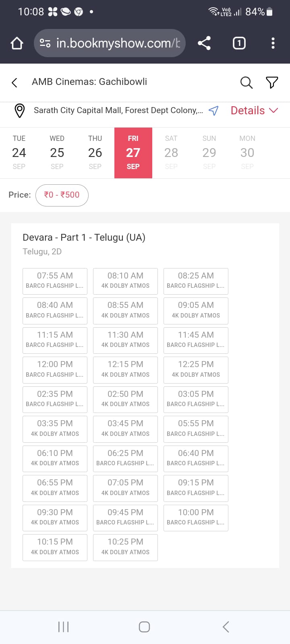290x644 pixels.
Task: Tap the search magnifier icon
Action: point(246,83)
